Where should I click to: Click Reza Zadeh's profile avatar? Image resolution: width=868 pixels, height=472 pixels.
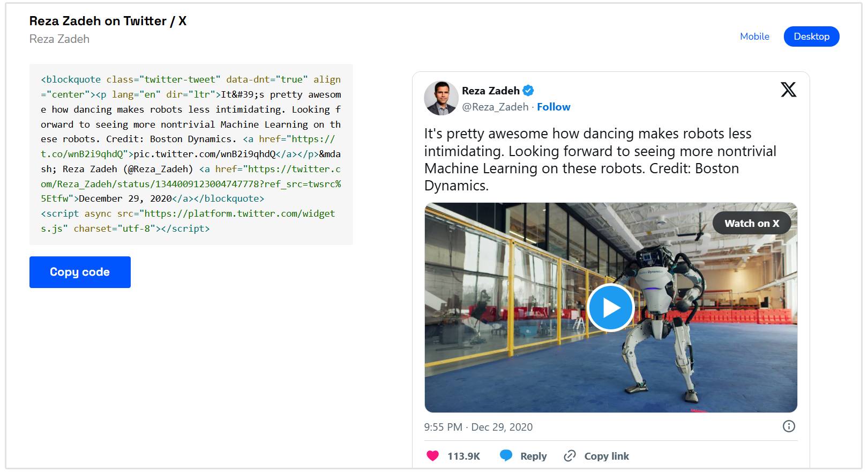[441, 98]
